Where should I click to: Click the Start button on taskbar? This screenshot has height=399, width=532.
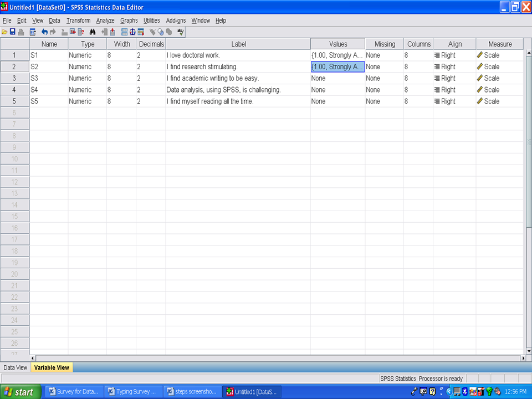coord(19,392)
